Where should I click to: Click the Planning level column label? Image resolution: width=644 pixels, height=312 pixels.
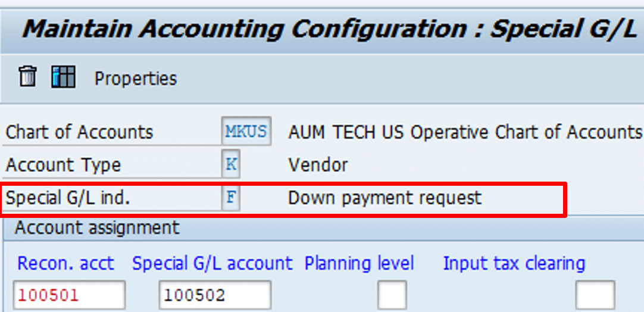pyautogui.click(x=359, y=264)
